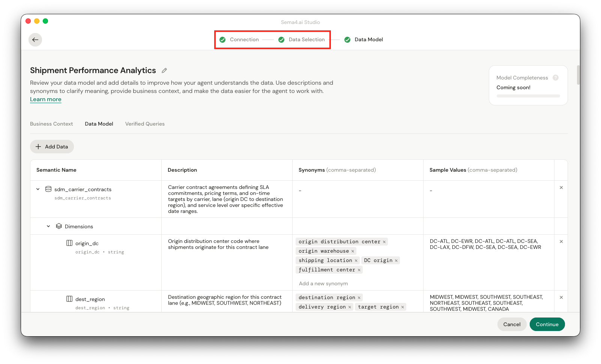Open the Verified Queries tab
The width and height of the screenshot is (601, 364).
145,124
